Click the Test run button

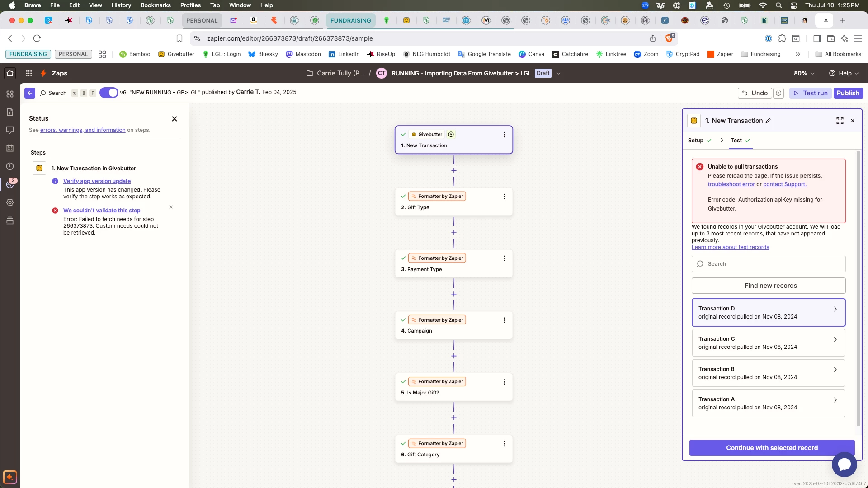[x=811, y=93]
